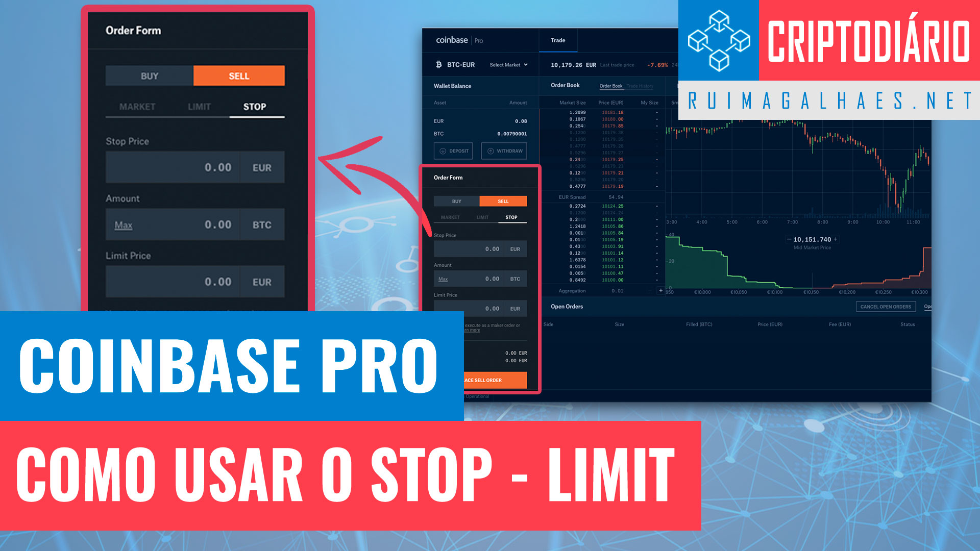980x551 pixels.
Task: Toggle the BUY order button
Action: click(x=150, y=76)
